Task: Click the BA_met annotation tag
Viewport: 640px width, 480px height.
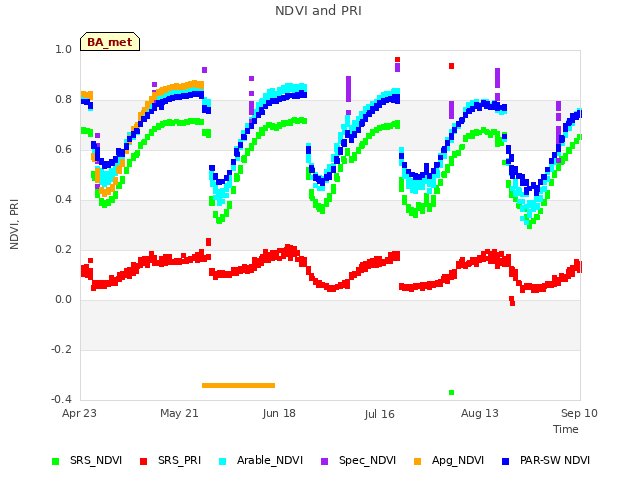Action: coord(110,42)
